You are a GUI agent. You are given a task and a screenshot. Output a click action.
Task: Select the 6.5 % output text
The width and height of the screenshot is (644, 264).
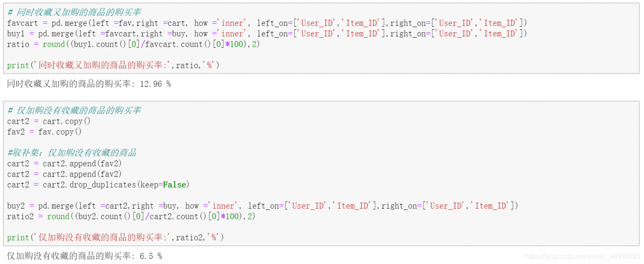pyautogui.click(x=150, y=256)
